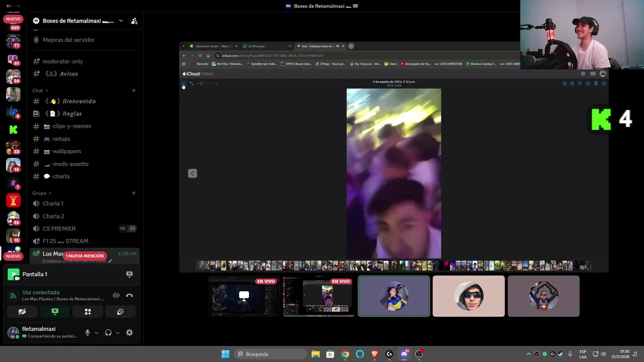644x362 pixels.
Task: Join the CS PREMIER voice channel
Action: (59, 229)
